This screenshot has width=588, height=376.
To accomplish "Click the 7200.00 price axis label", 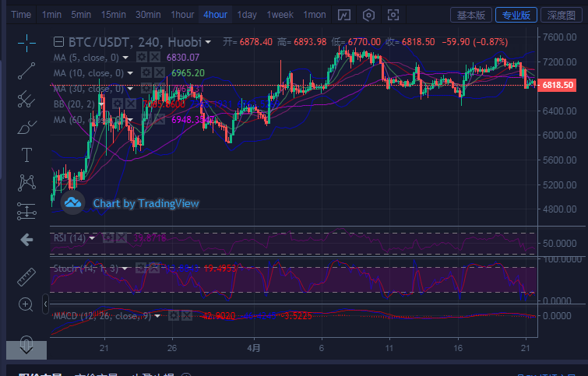I will pos(559,61).
